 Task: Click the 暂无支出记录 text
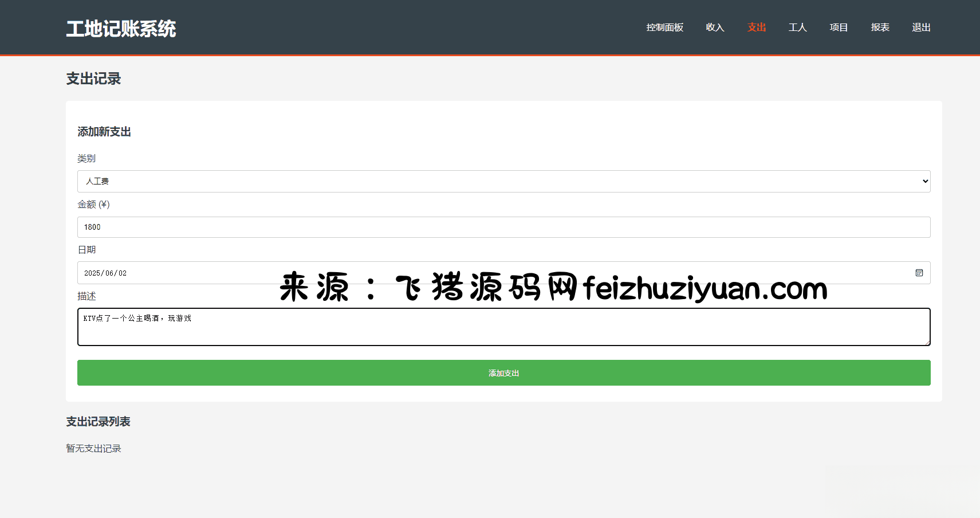[93, 448]
